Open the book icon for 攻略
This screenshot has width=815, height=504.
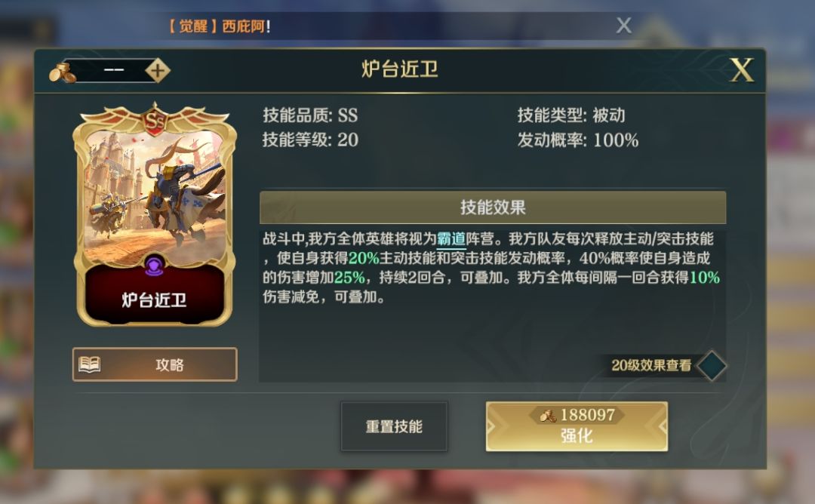tap(89, 364)
